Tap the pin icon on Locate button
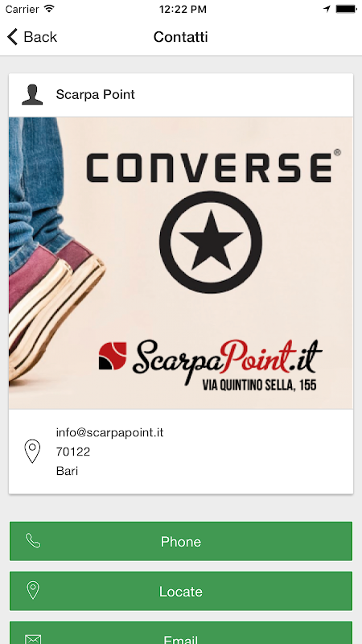362x644 pixels. tap(33, 591)
